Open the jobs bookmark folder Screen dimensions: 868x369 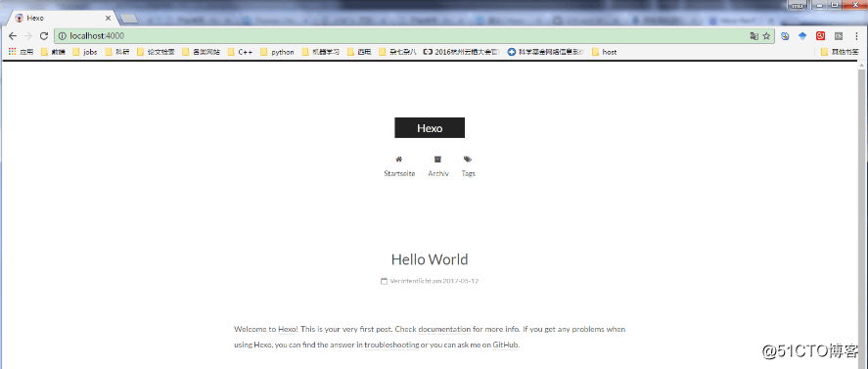[85, 52]
